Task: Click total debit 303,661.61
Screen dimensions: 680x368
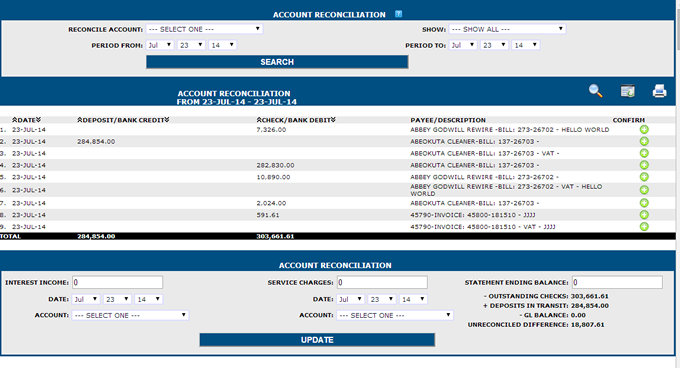Action: [x=275, y=236]
